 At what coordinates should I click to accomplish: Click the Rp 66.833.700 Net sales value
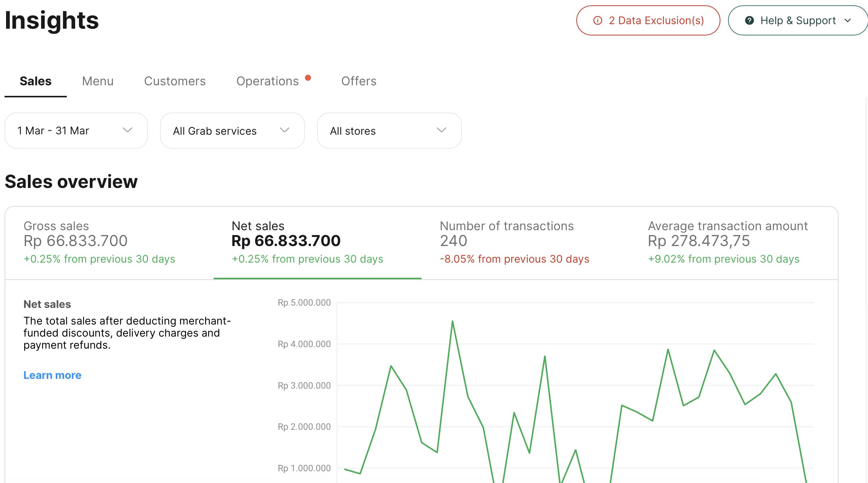tap(286, 241)
